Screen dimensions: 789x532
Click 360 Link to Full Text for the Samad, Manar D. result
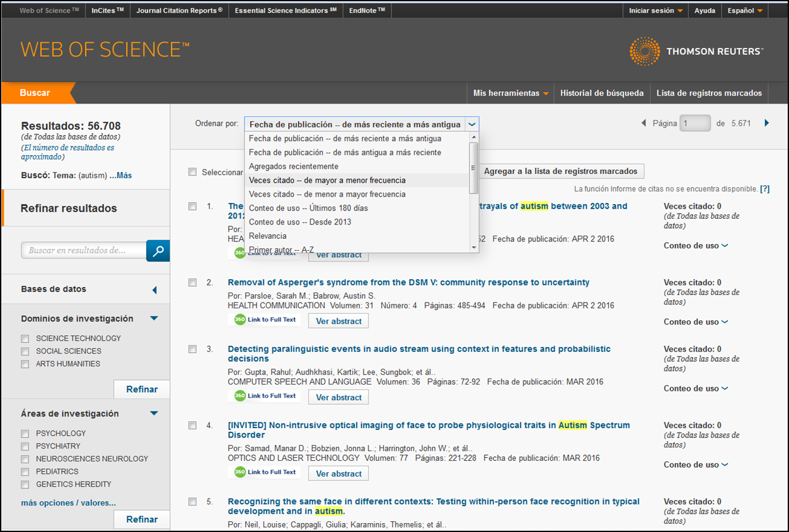[265, 472]
